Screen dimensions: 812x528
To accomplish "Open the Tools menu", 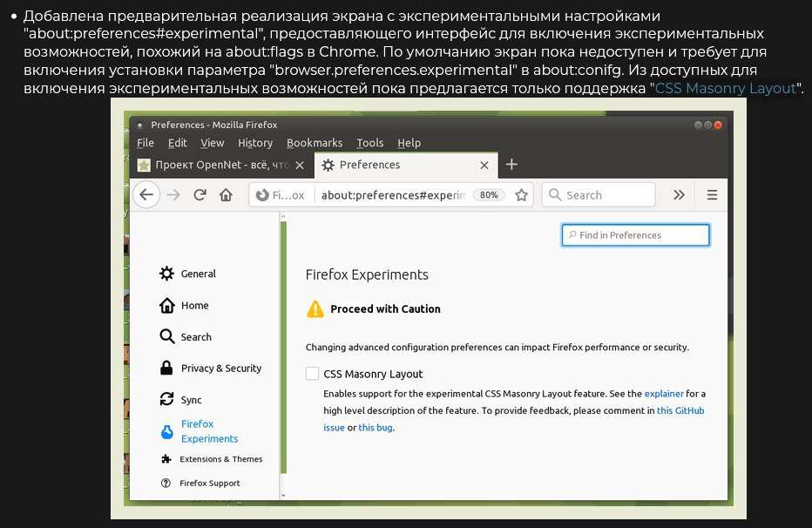I will [369, 143].
